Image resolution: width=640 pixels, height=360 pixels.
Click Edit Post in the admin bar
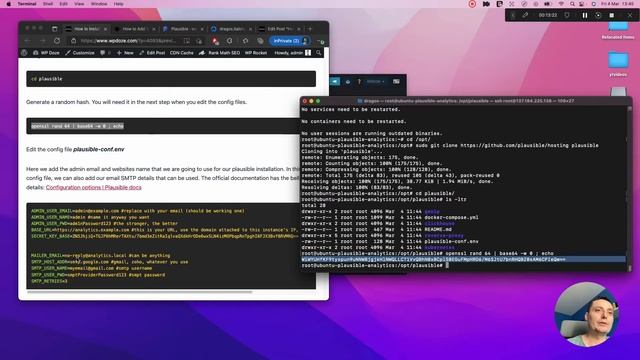pos(152,53)
